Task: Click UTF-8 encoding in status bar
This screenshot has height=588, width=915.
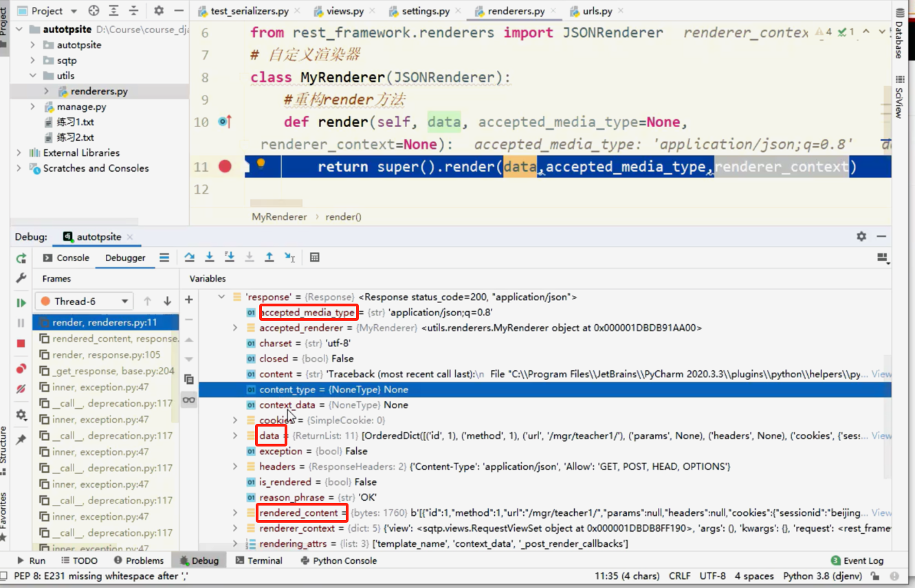Action: (712, 576)
